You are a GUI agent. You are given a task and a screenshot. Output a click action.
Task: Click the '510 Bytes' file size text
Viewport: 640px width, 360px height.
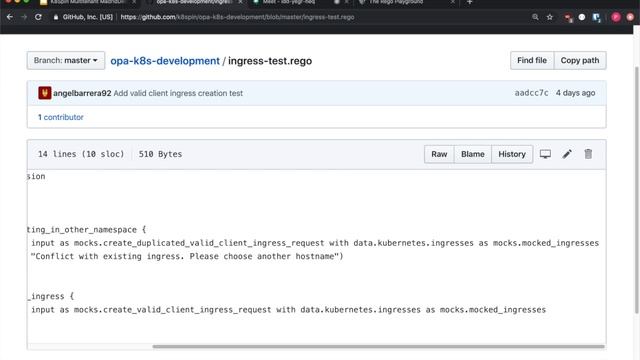[x=160, y=154]
